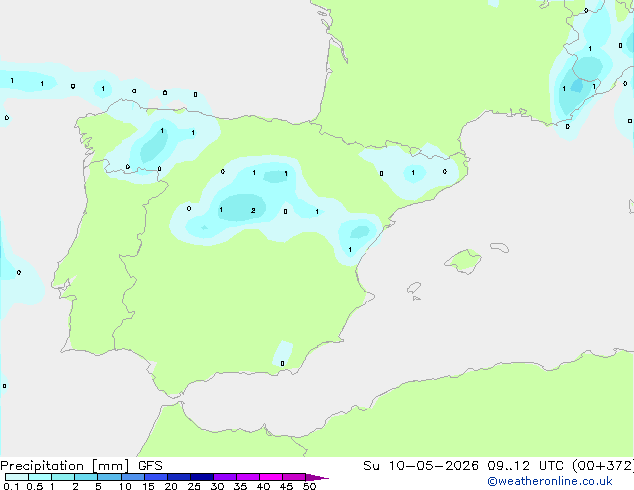Viewport: 634px width, 490px height.
Task: Click the 2–5 mm legend color swatch
Action: click(86, 477)
